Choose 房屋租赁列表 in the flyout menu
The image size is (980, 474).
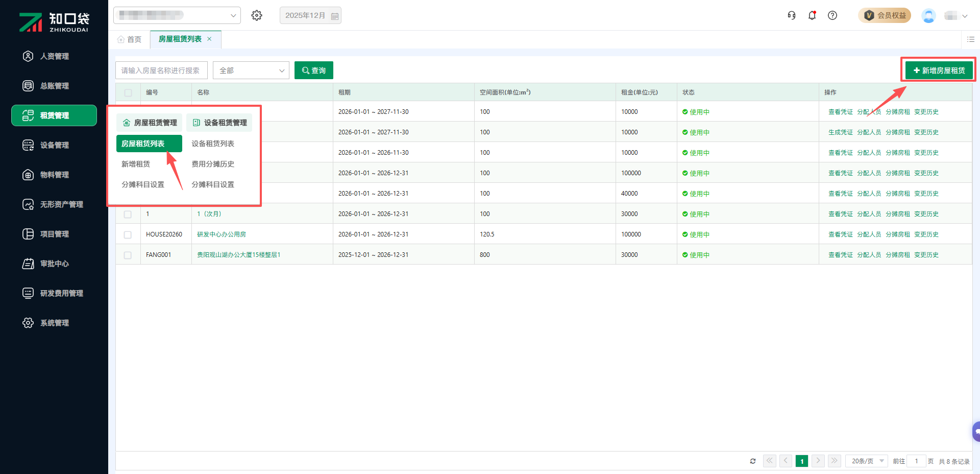pos(149,144)
